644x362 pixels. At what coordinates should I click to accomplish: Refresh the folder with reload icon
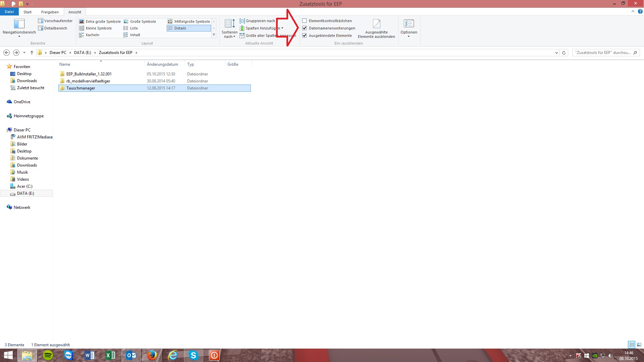pyautogui.click(x=564, y=53)
